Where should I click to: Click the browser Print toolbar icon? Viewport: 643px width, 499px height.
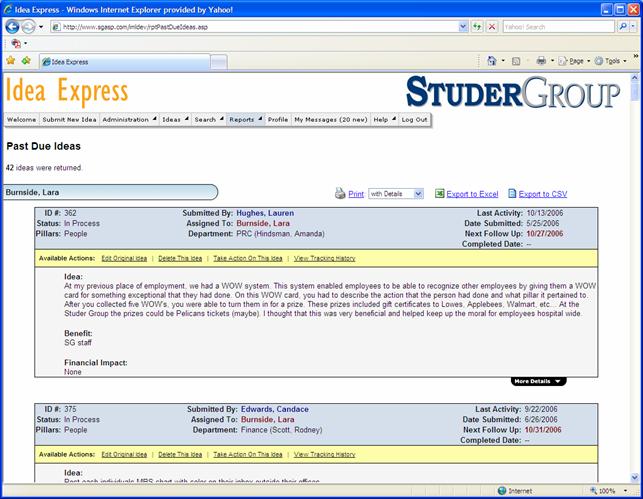(541, 61)
